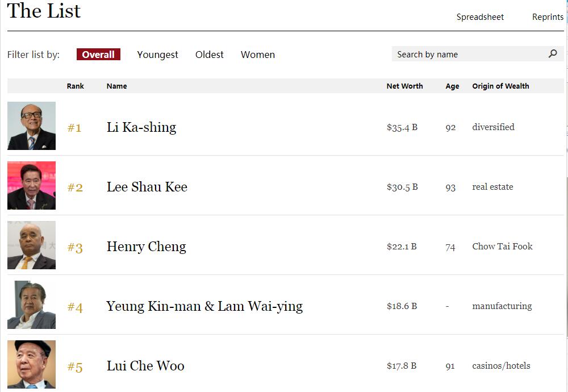Open Henry Cheng's portrait photo
Screen dimensions: 568x392
(31, 245)
